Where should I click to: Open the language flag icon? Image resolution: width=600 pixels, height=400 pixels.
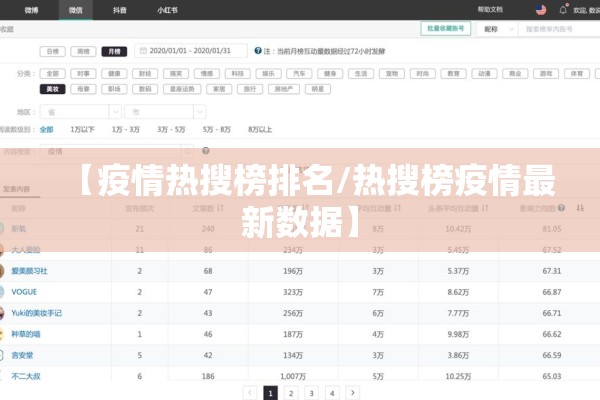(x=541, y=10)
